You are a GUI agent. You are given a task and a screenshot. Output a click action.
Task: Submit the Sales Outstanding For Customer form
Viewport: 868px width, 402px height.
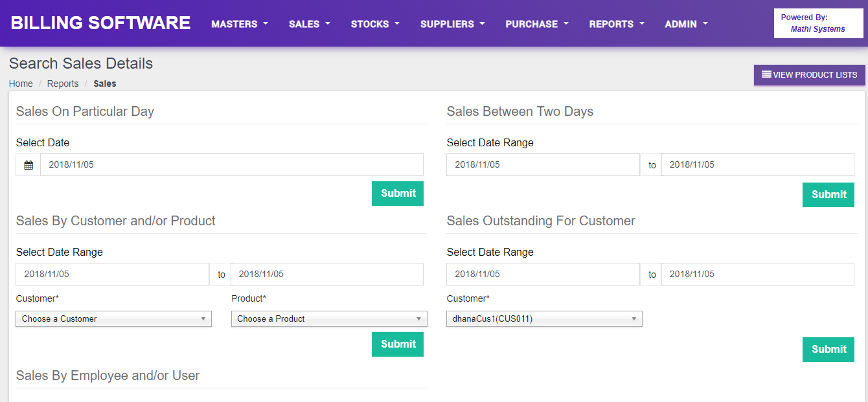(828, 349)
